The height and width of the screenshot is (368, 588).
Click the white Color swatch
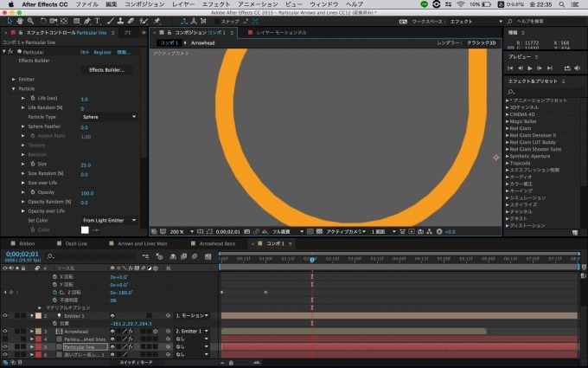(x=85, y=229)
